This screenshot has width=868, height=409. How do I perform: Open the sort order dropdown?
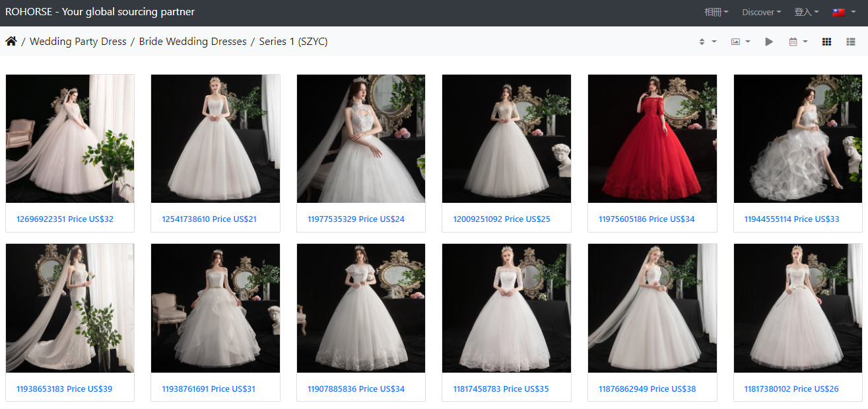(x=707, y=42)
